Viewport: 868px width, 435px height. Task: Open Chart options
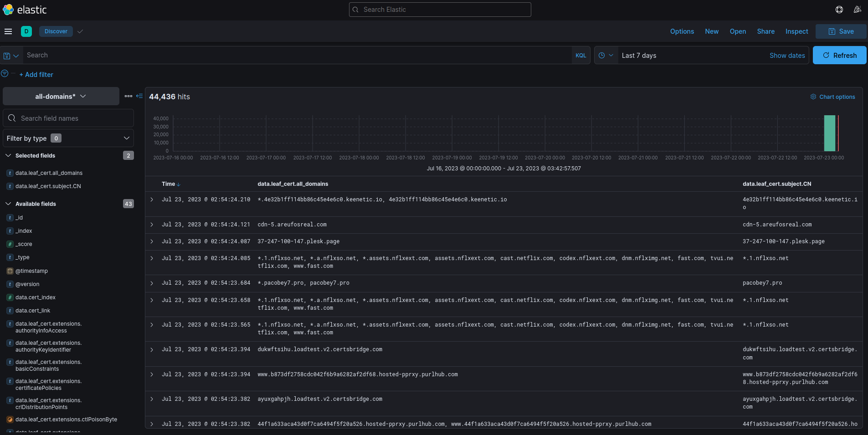(832, 97)
